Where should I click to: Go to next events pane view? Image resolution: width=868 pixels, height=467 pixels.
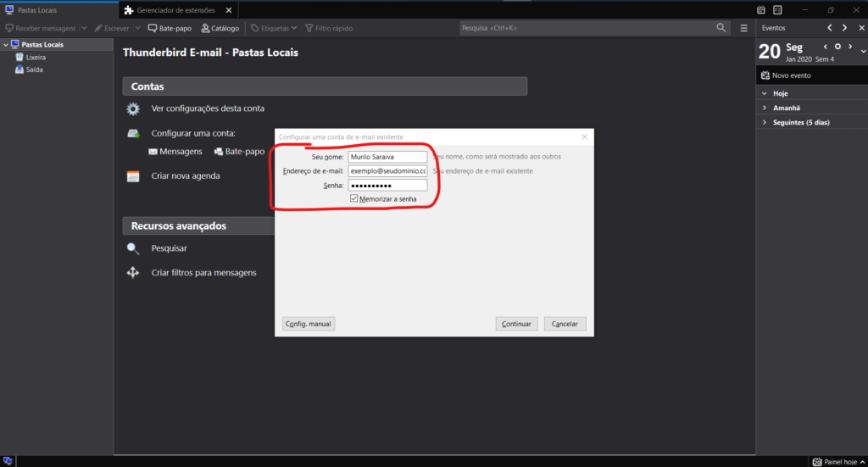(844, 28)
